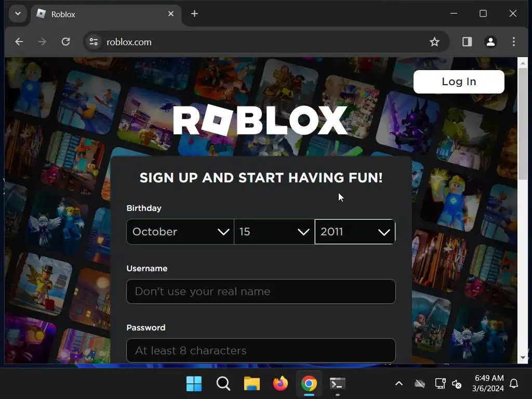Open the Chrome profile menu
This screenshot has width=532, height=399.
490,42
